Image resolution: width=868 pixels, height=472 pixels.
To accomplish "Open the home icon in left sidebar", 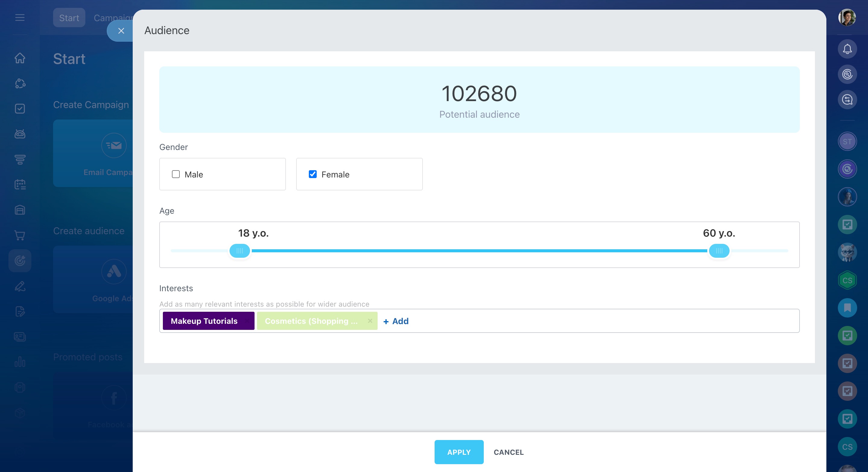I will 20,58.
